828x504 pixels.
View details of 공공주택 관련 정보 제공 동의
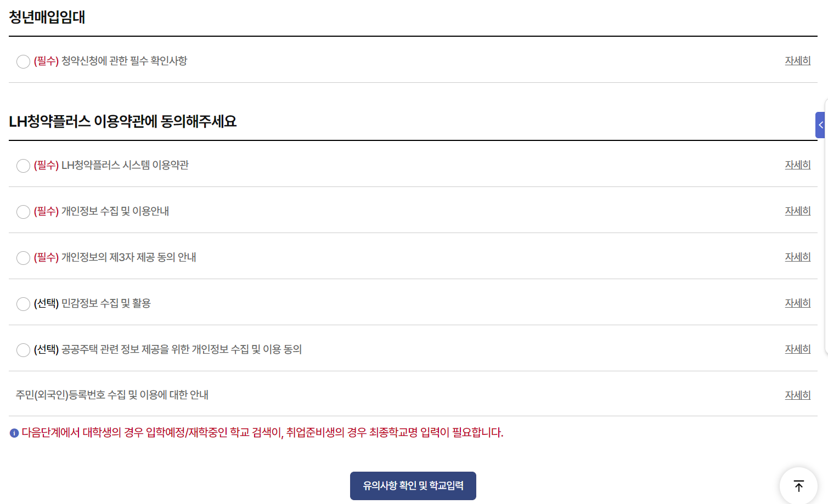click(x=797, y=348)
